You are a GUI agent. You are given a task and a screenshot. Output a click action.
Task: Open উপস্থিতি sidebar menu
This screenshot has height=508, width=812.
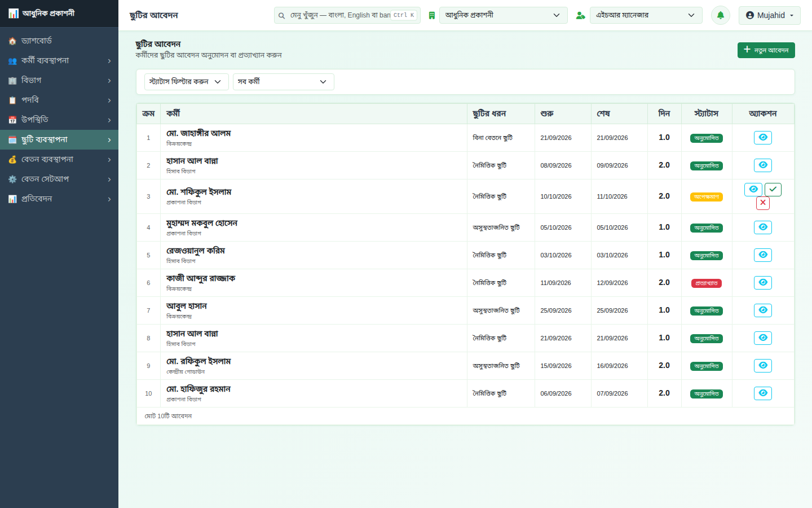tap(59, 120)
